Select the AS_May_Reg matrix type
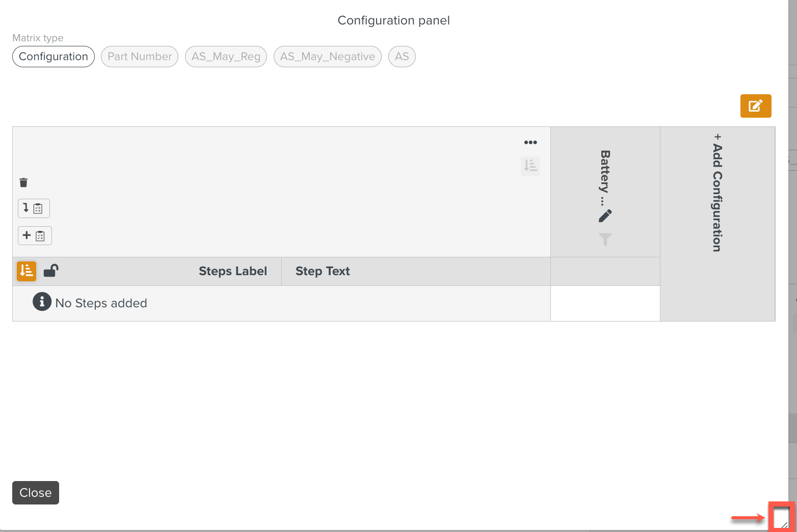Image resolution: width=797 pixels, height=532 pixels. click(x=226, y=57)
